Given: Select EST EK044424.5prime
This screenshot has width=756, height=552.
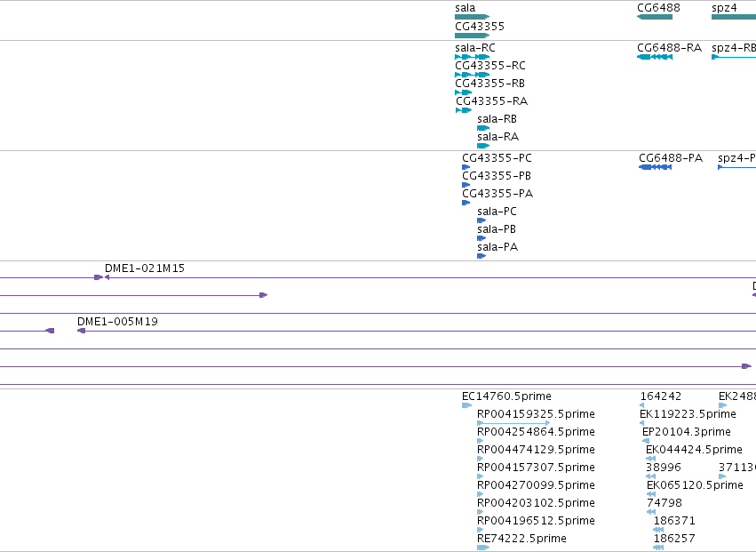Looking at the screenshot, I should click(650, 459).
